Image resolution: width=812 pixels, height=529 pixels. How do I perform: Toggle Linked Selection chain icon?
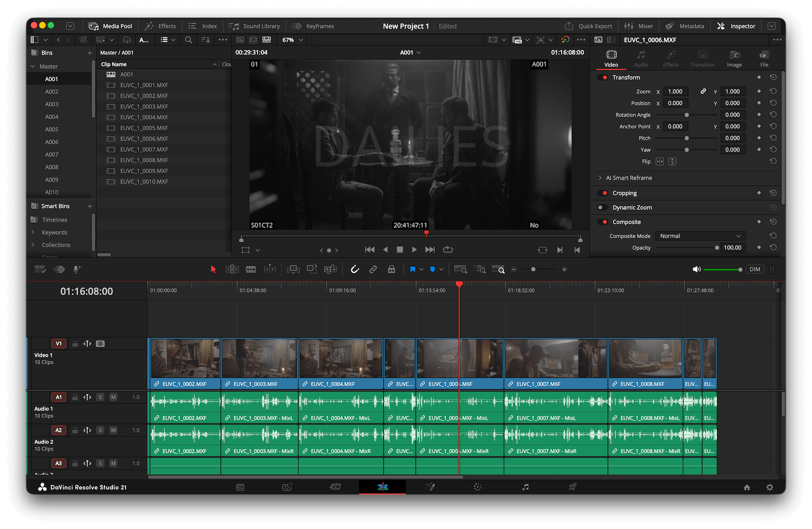373,269
